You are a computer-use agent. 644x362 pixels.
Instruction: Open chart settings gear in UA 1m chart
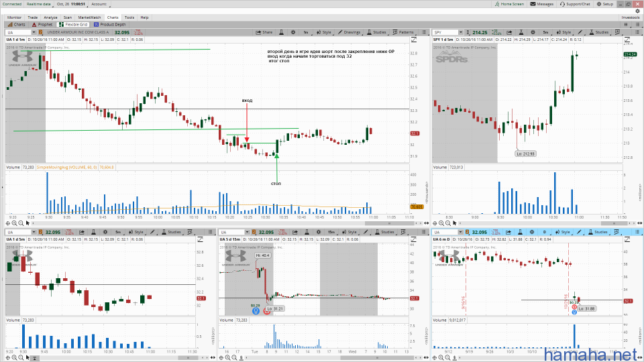(293, 32)
